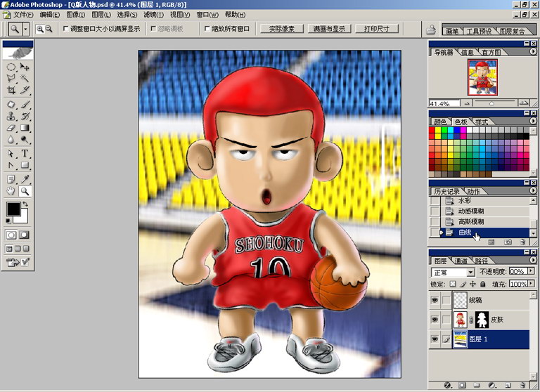Open the 填充 fill slider arrow
The height and width of the screenshot is (392, 540).
(x=531, y=284)
